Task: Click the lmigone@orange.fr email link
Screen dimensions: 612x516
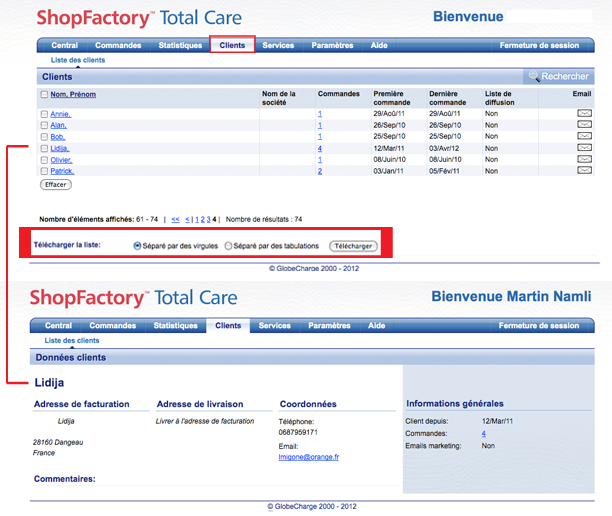Action: coord(308,457)
